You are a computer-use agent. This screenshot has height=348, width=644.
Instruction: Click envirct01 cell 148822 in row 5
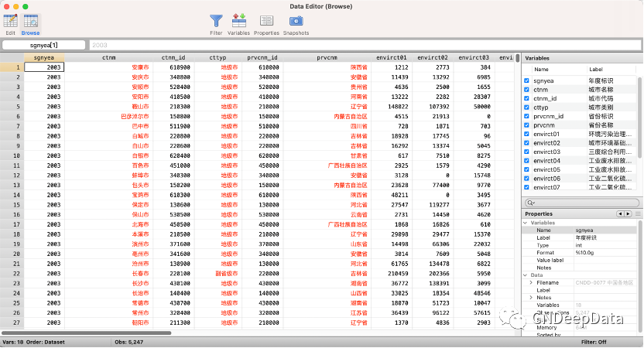tap(392, 106)
